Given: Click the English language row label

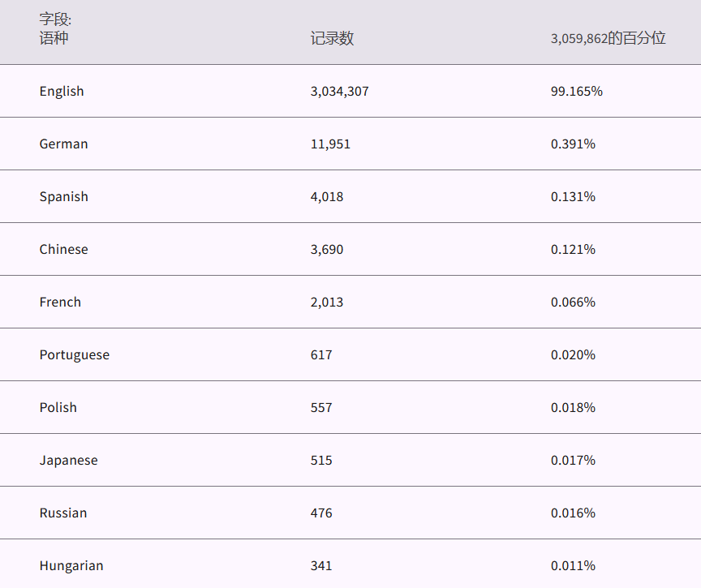Looking at the screenshot, I should point(62,92).
